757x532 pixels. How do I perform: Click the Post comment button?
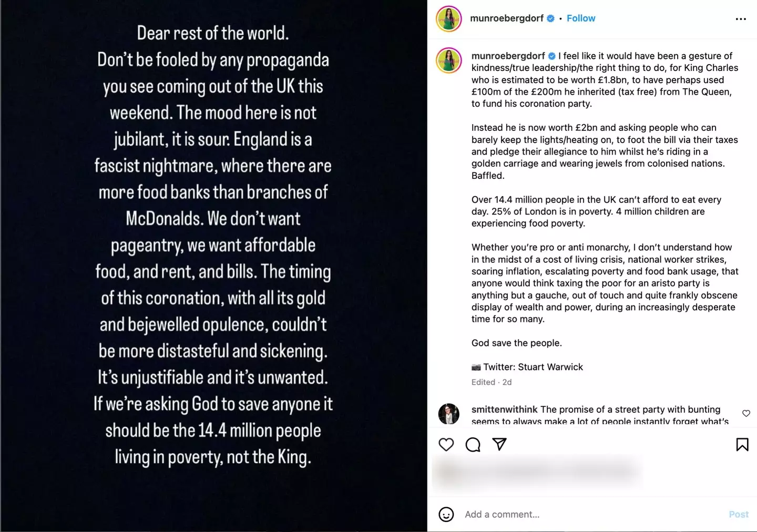[738, 514]
